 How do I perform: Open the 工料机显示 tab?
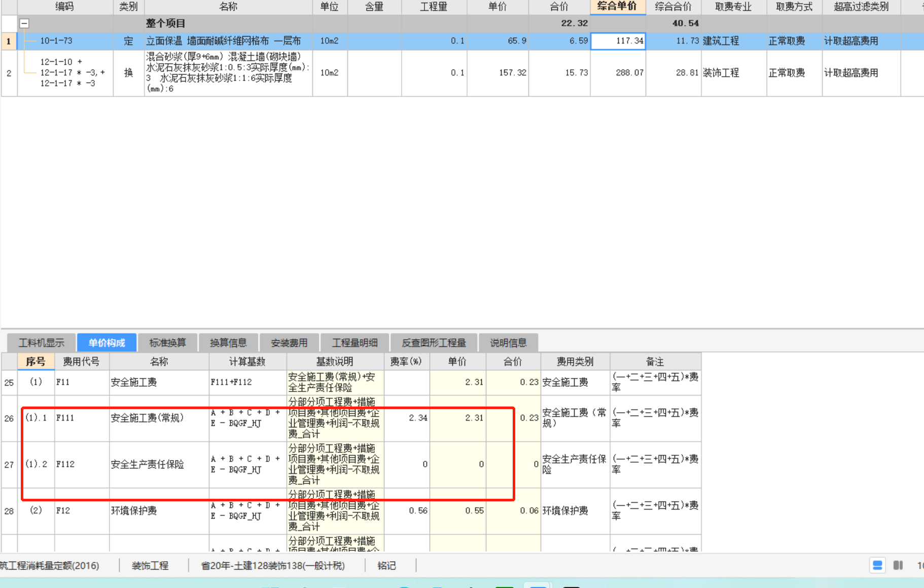pos(42,343)
